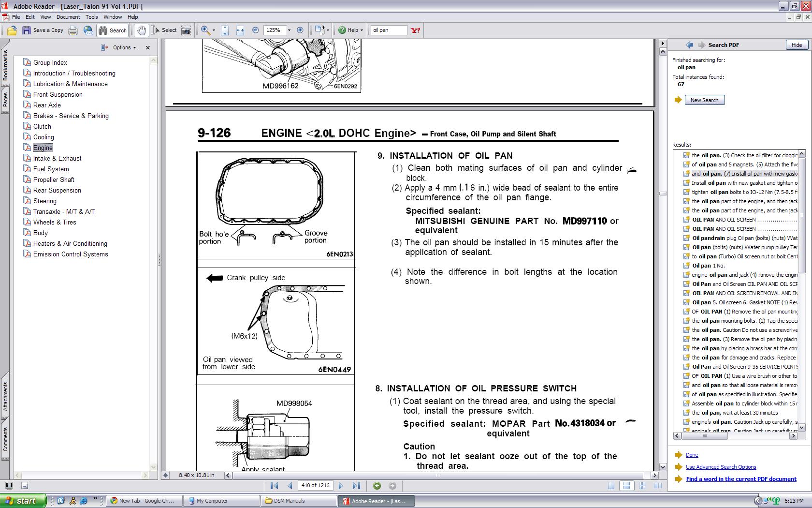Select the Hand tool

[141, 30]
